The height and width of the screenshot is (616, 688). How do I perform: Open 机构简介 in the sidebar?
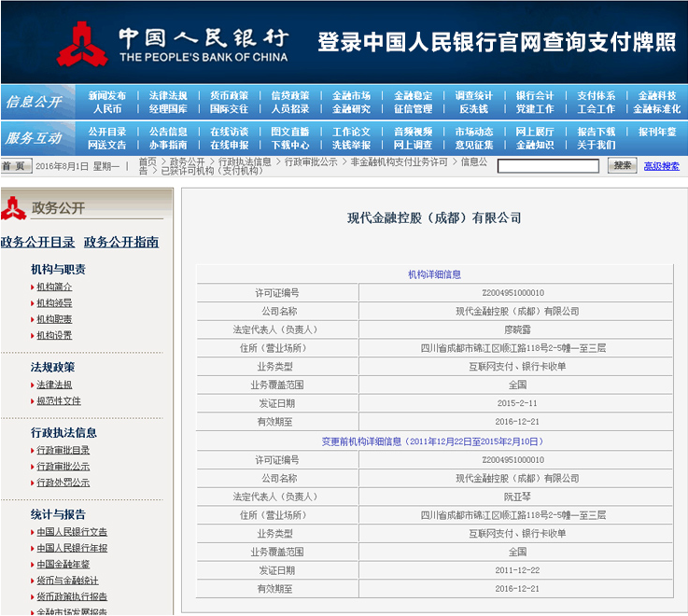[x=54, y=287]
